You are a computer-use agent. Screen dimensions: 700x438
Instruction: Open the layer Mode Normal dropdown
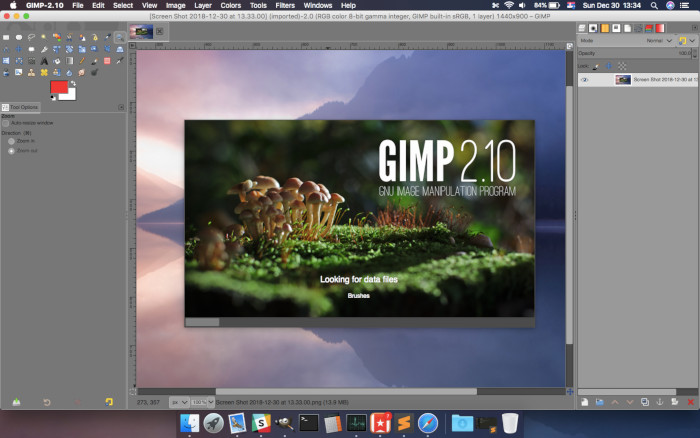659,41
